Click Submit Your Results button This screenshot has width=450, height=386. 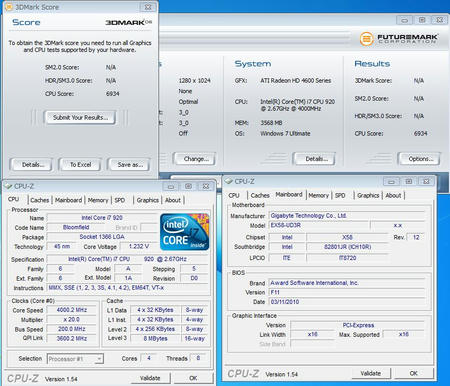click(x=80, y=117)
